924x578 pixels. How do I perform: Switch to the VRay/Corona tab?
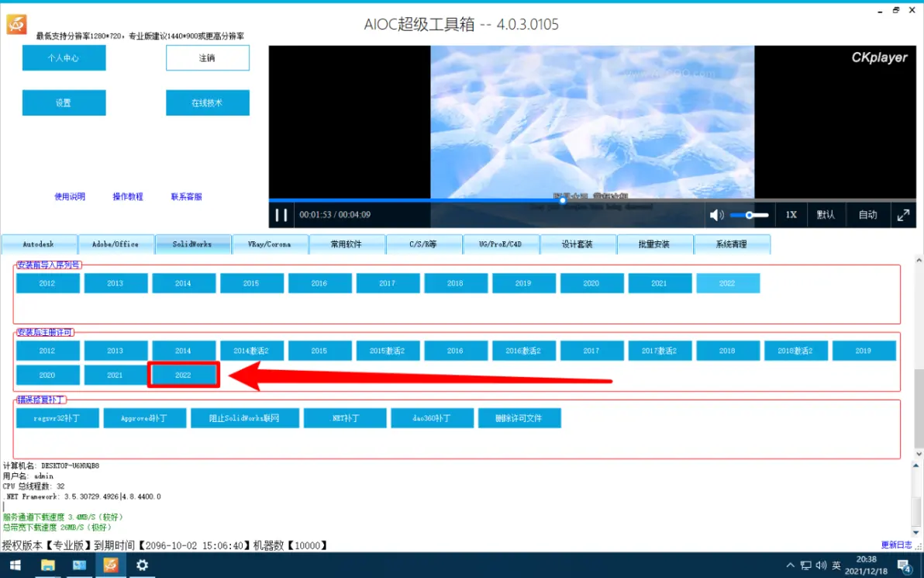coord(269,244)
